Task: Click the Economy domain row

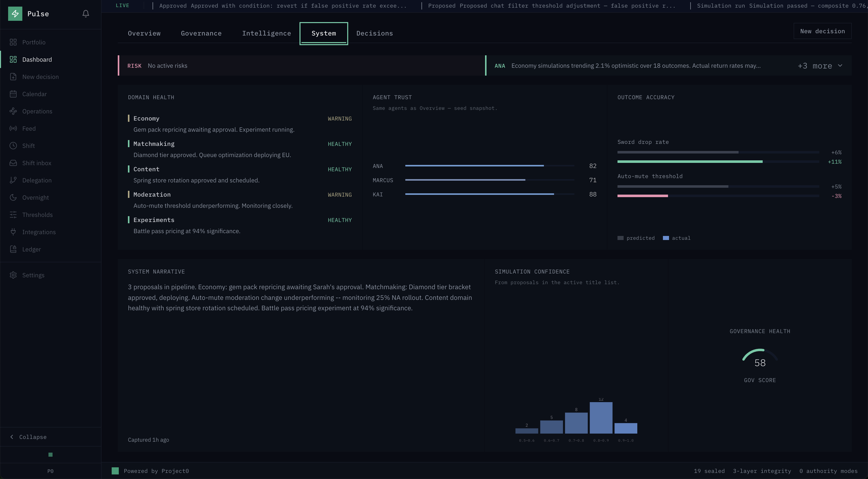Action: [x=240, y=124]
